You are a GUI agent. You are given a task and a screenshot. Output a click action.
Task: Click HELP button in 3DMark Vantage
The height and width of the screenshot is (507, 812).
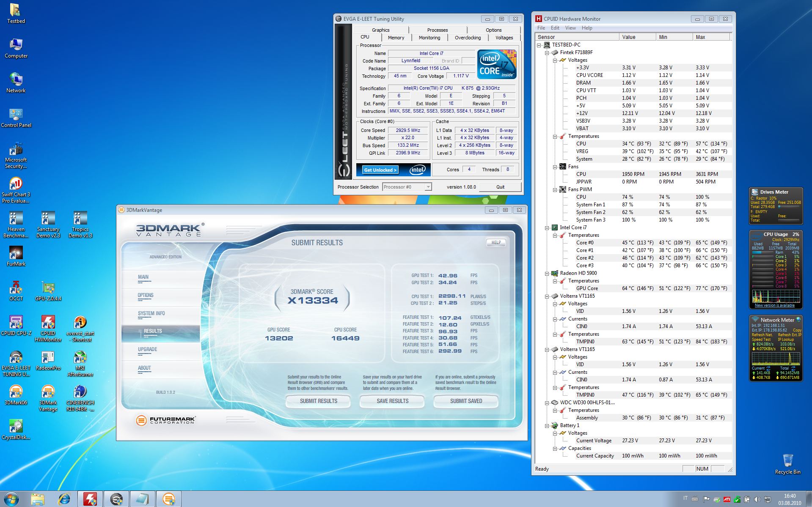pyautogui.click(x=496, y=243)
